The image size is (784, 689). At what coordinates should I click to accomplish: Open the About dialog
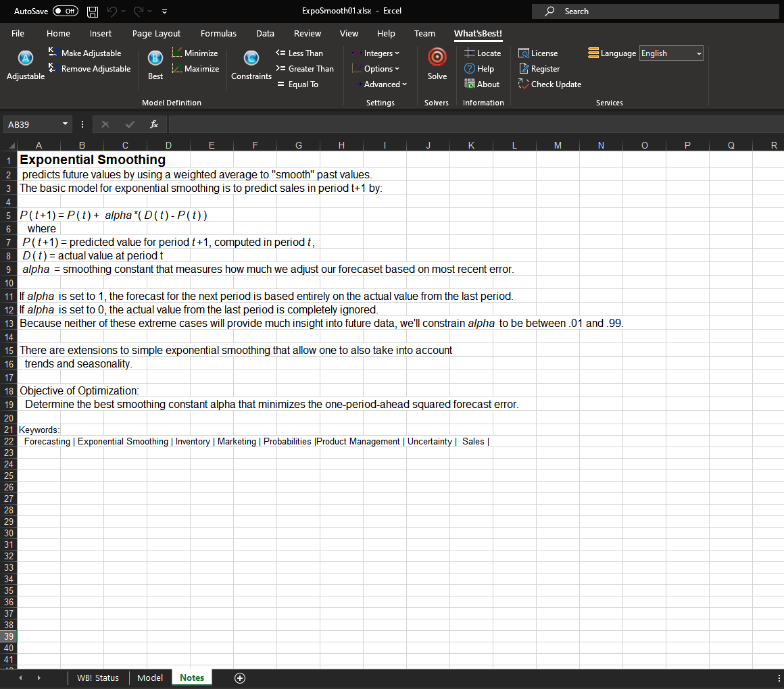tap(482, 84)
